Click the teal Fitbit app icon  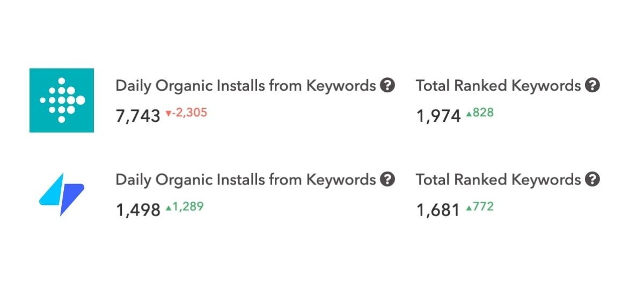(62, 100)
